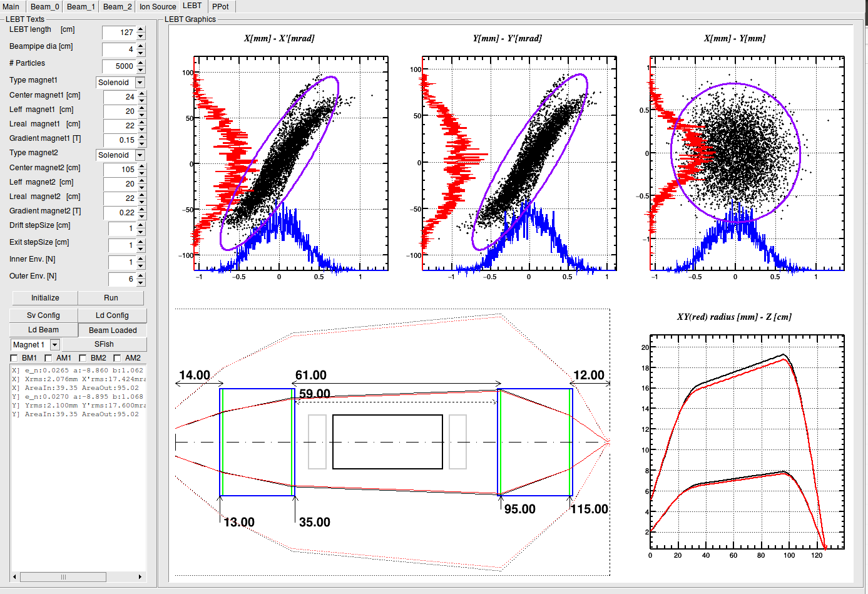The width and height of the screenshot is (868, 594).
Task: Select the LEBT tab
Action: pos(192,6)
